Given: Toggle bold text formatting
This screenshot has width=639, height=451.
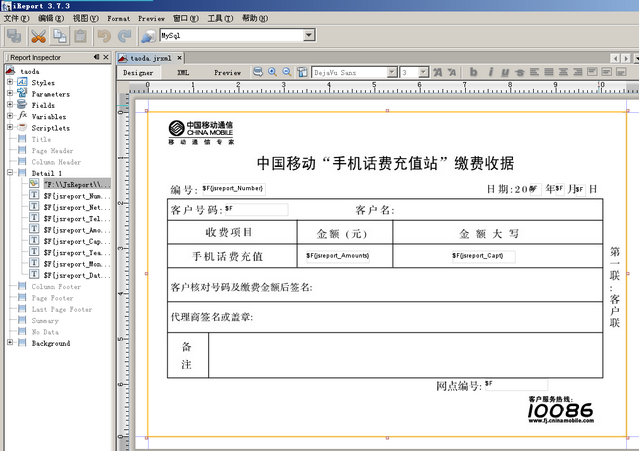Looking at the screenshot, I should (x=473, y=72).
